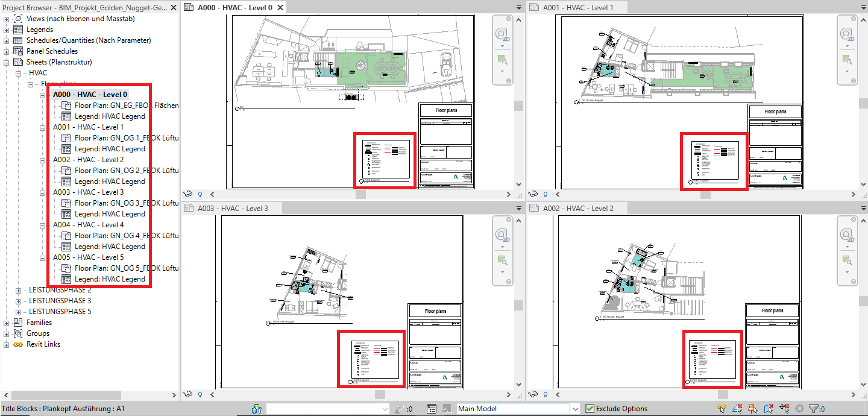868x416 pixels.
Task: Click the temporary hide/isolate glasses icon in A002 view
Action: click(533, 394)
